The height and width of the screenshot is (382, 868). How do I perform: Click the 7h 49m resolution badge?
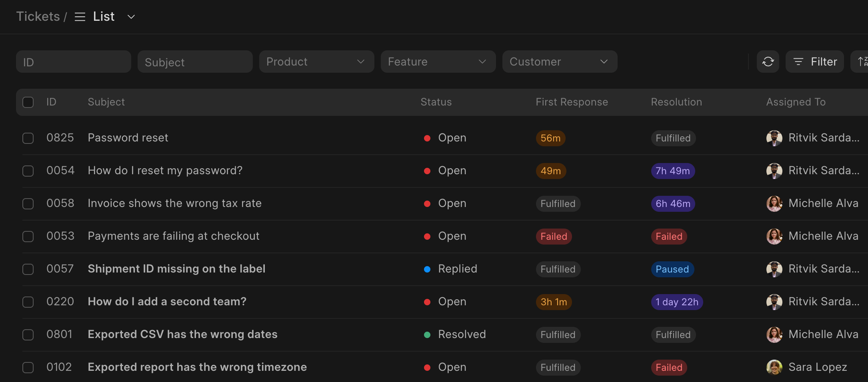[673, 171]
